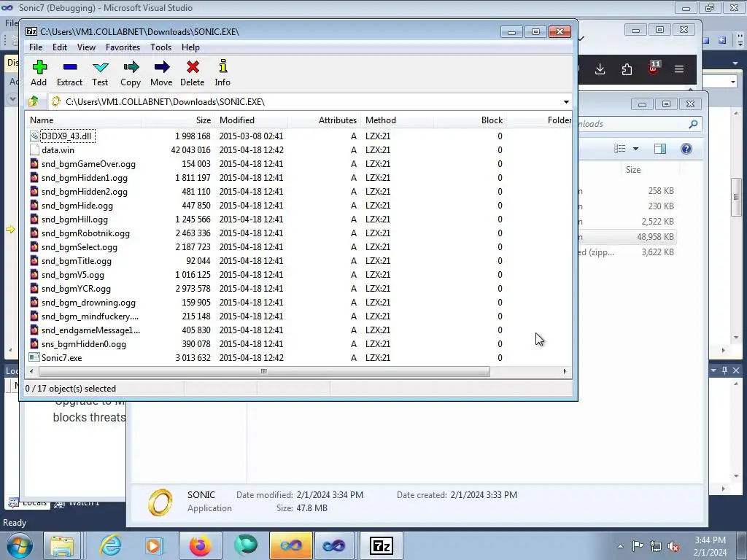Select the snd_bgmHill.ogg file icon
The image size is (747, 560).
tap(34, 219)
